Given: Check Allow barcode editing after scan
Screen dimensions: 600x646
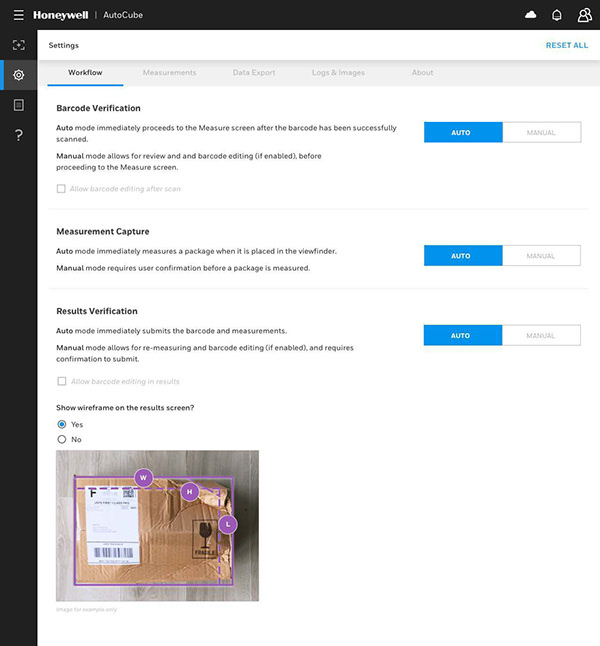Looking at the screenshot, I should (x=61, y=189).
